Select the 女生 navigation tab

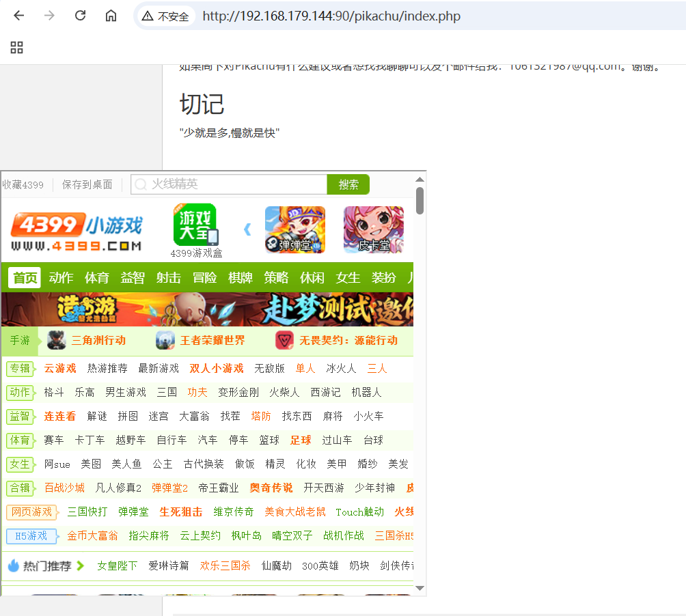tap(348, 278)
